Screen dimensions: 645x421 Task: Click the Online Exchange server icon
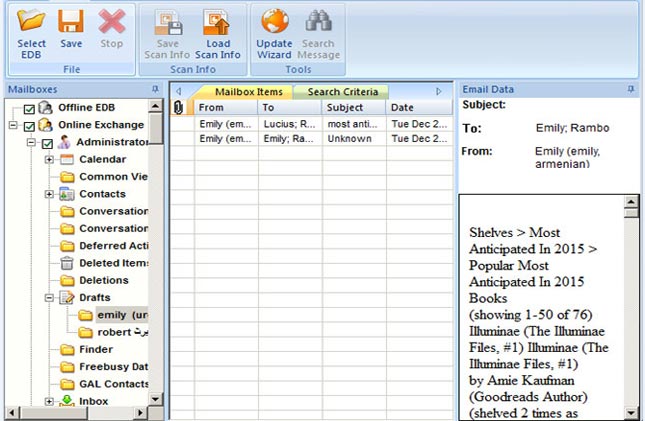[x=45, y=125]
